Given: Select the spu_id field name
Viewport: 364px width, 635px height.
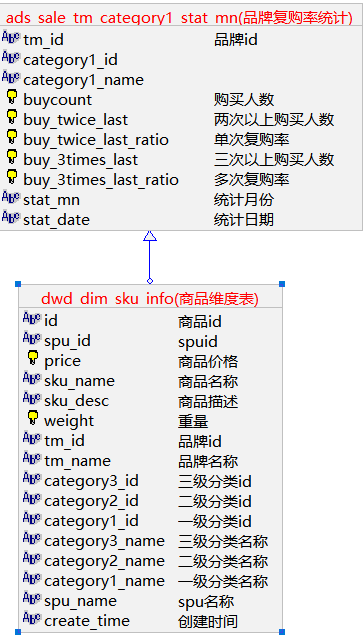Looking at the screenshot, I should (x=67, y=341).
